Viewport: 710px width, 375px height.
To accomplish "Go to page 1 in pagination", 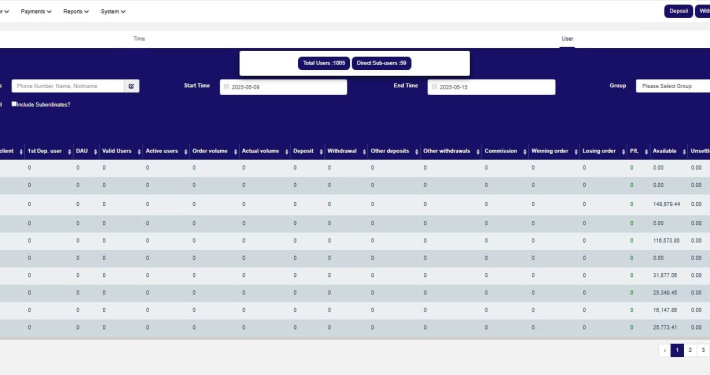I will coord(677,350).
